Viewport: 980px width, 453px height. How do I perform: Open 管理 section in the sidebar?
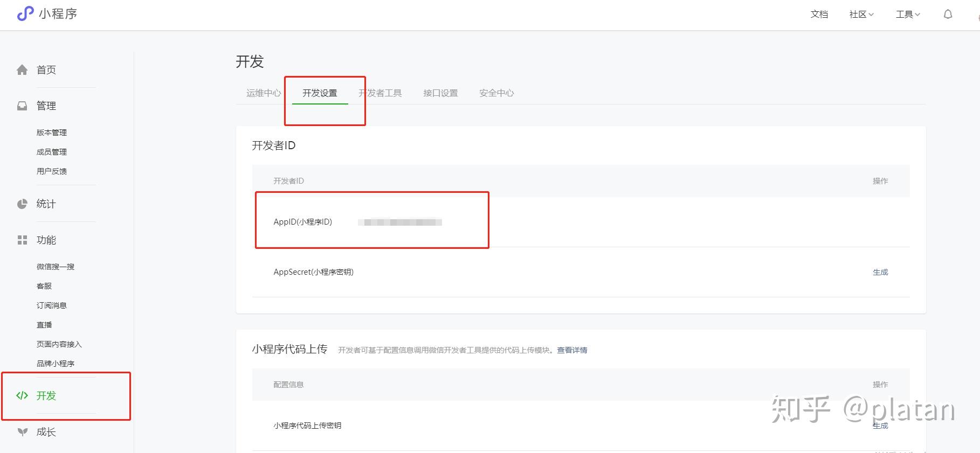(46, 106)
